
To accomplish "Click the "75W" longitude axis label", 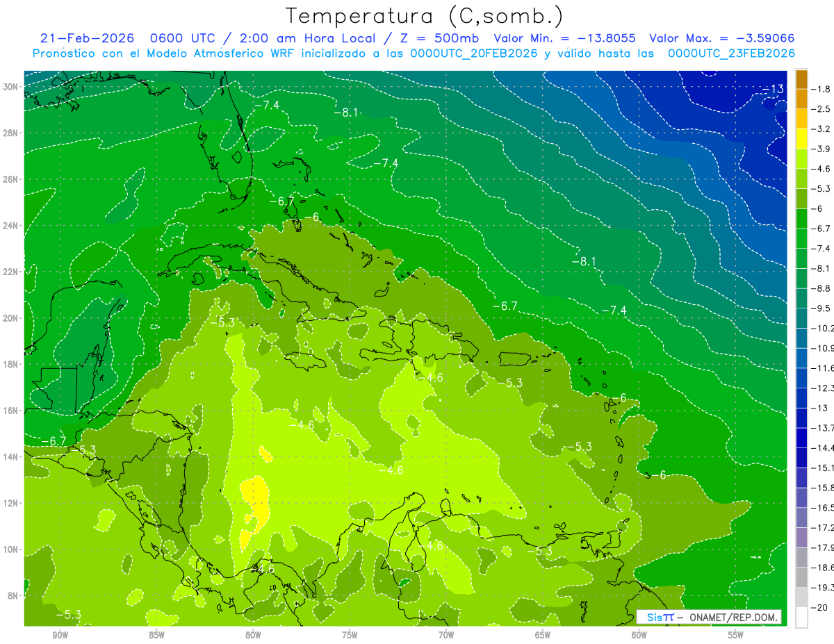I will [x=350, y=636].
